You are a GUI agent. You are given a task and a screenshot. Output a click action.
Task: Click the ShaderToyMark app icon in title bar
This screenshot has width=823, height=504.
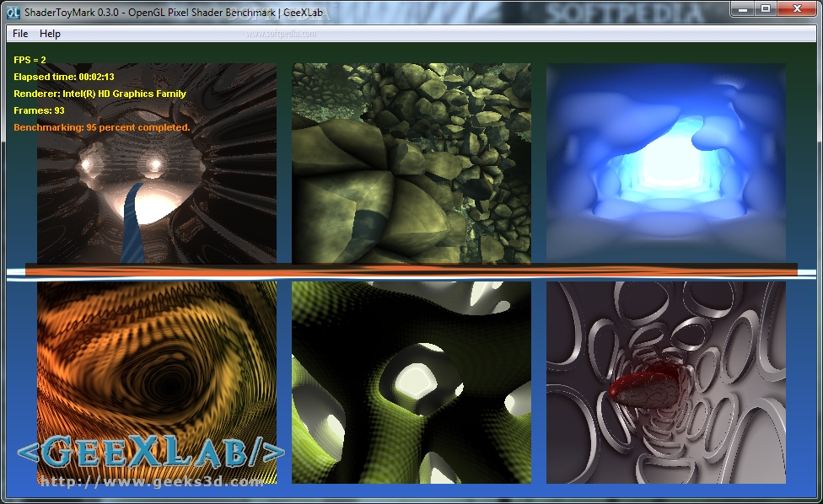(13, 12)
